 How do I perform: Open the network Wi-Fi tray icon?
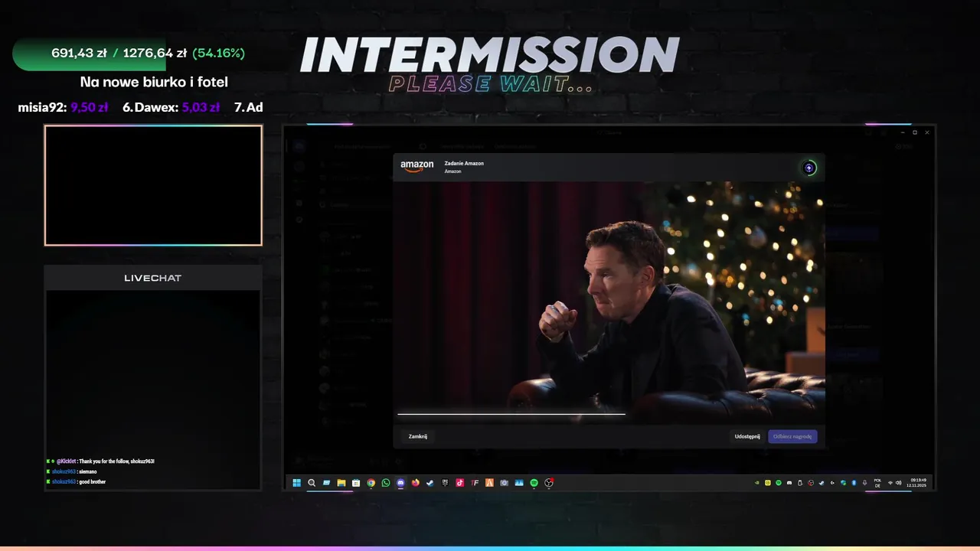(x=890, y=483)
